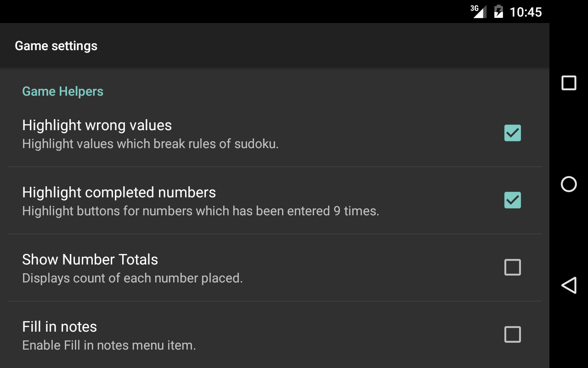588x368 pixels.
Task: Tap the battery charging icon
Action: [x=498, y=11]
